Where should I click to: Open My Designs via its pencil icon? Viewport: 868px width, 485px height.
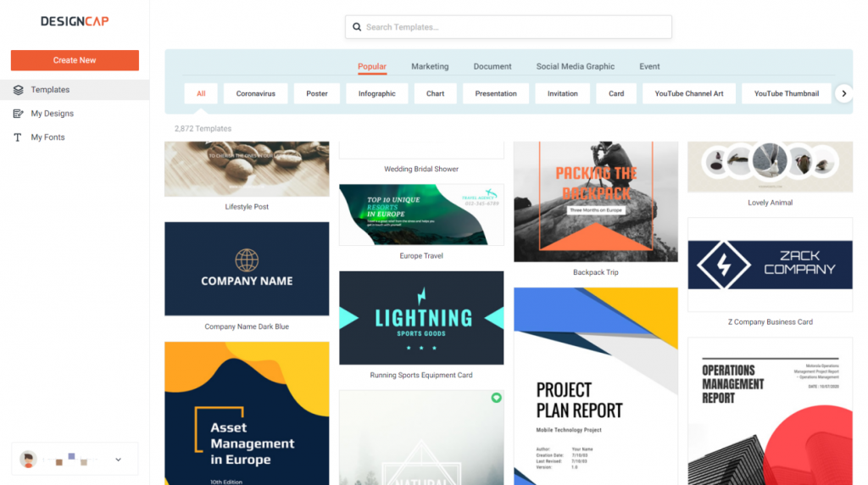[x=19, y=114]
